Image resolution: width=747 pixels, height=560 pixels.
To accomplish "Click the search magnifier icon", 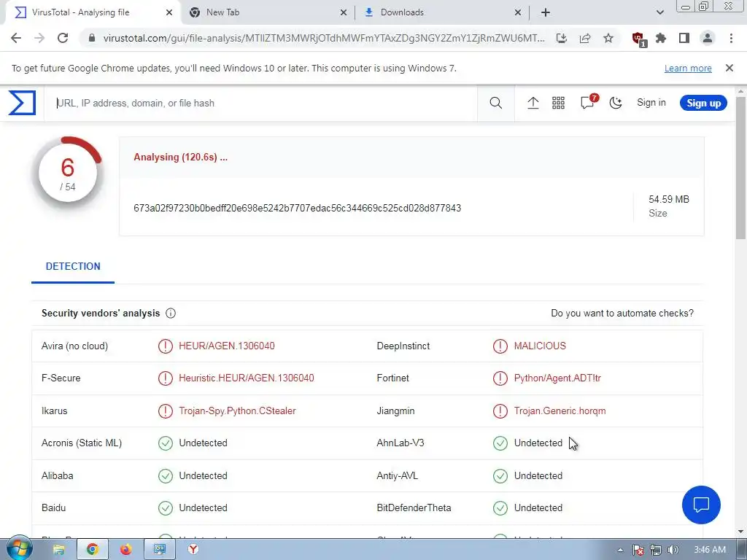I will pos(495,103).
